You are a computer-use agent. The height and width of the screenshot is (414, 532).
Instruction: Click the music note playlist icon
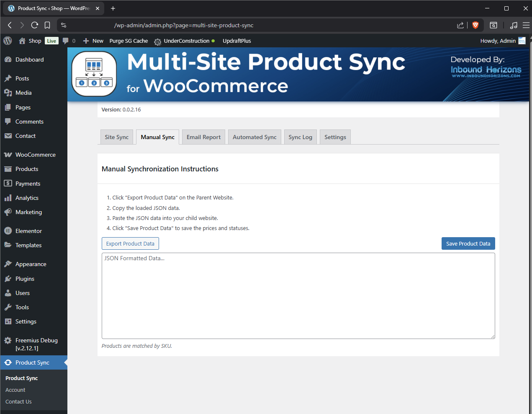(514, 25)
